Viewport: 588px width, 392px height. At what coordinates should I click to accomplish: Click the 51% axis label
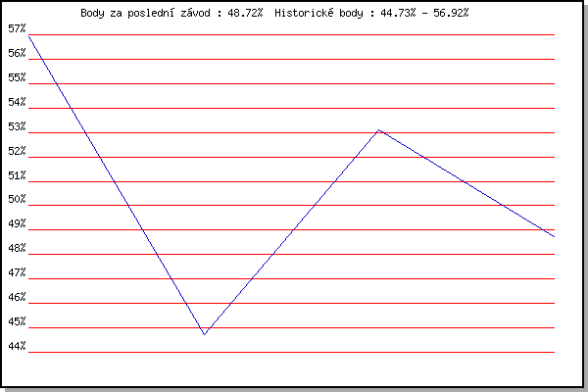click(17, 175)
